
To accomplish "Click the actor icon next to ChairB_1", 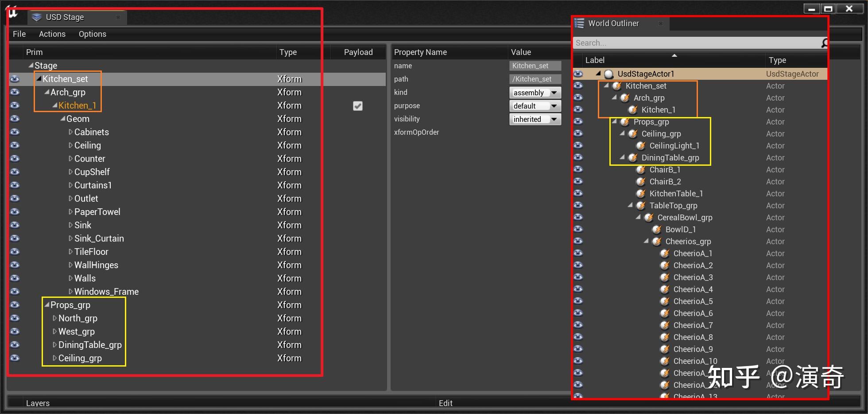I will (640, 170).
